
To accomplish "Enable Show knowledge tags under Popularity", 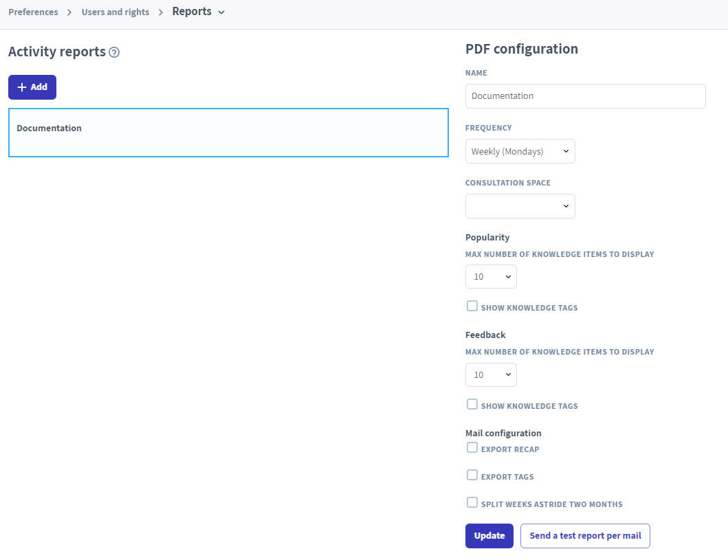I will click(x=472, y=306).
